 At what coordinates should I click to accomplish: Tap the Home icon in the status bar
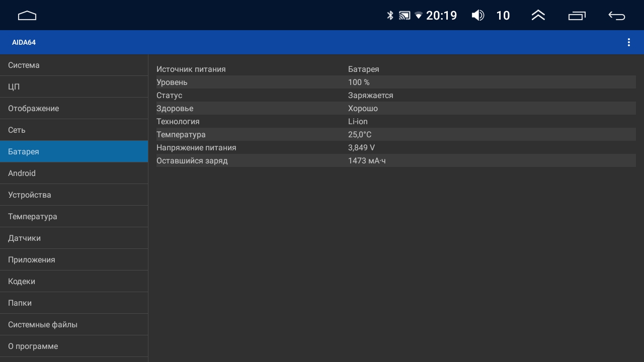(x=27, y=16)
